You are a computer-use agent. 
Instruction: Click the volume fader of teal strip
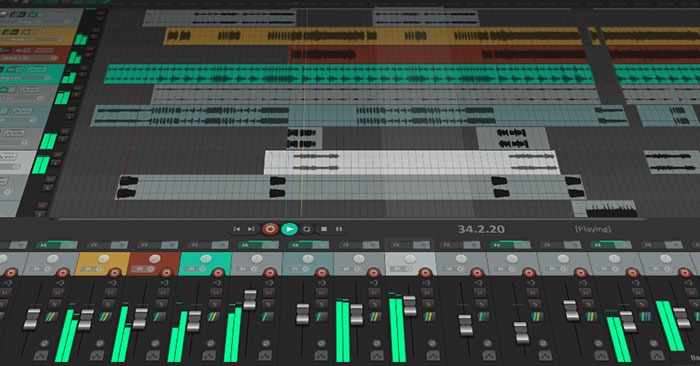pyautogui.click(x=194, y=321)
